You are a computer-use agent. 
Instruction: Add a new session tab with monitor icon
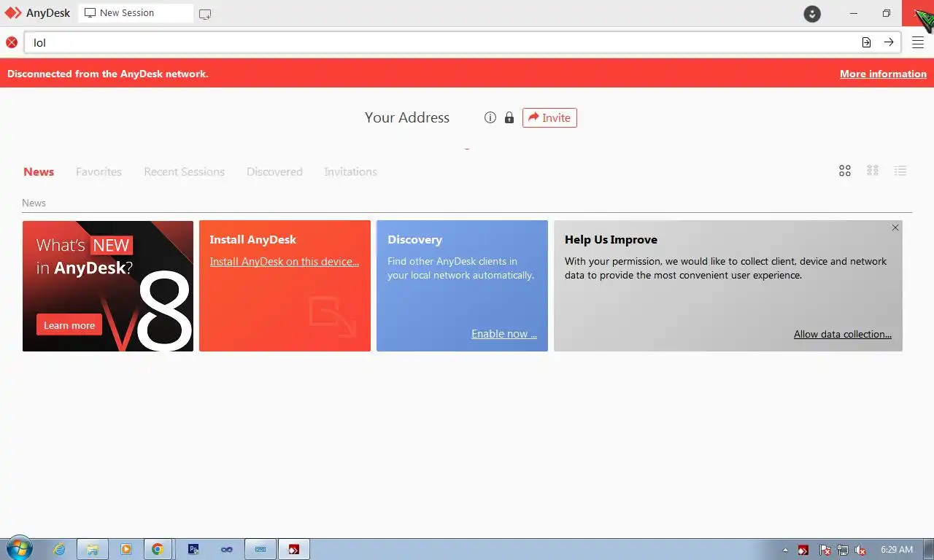point(205,14)
